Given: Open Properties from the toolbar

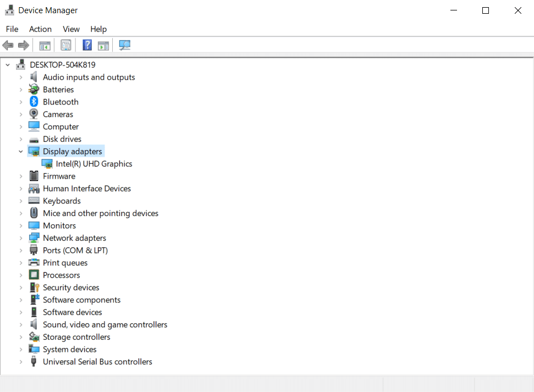Looking at the screenshot, I should pos(65,45).
